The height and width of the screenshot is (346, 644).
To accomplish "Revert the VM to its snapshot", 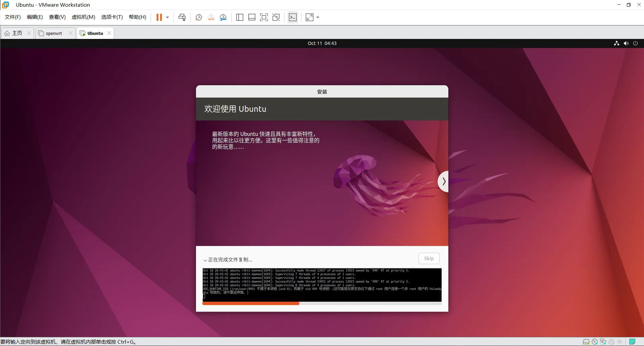I will (x=211, y=17).
